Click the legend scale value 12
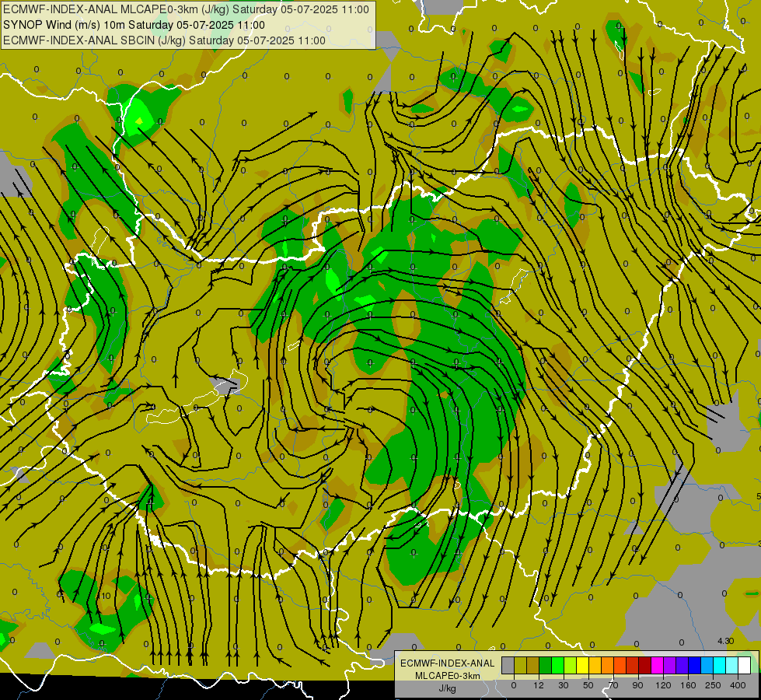Image resolution: width=761 pixels, height=700 pixels. [x=539, y=685]
